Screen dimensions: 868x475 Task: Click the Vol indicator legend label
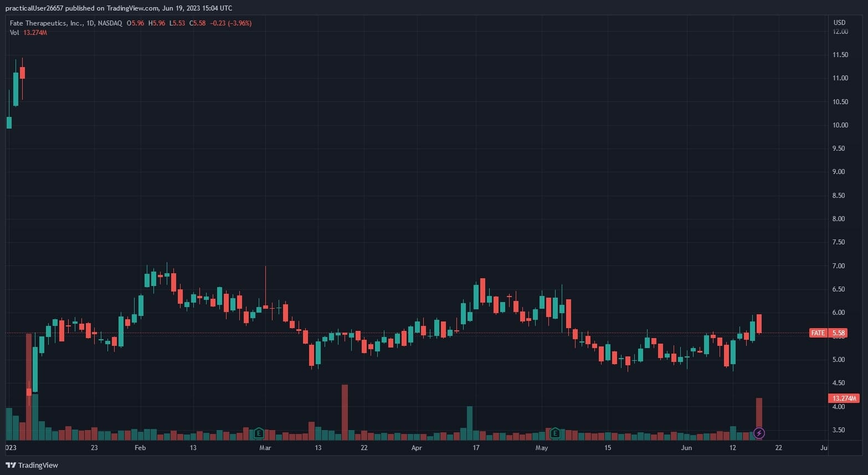[14, 33]
